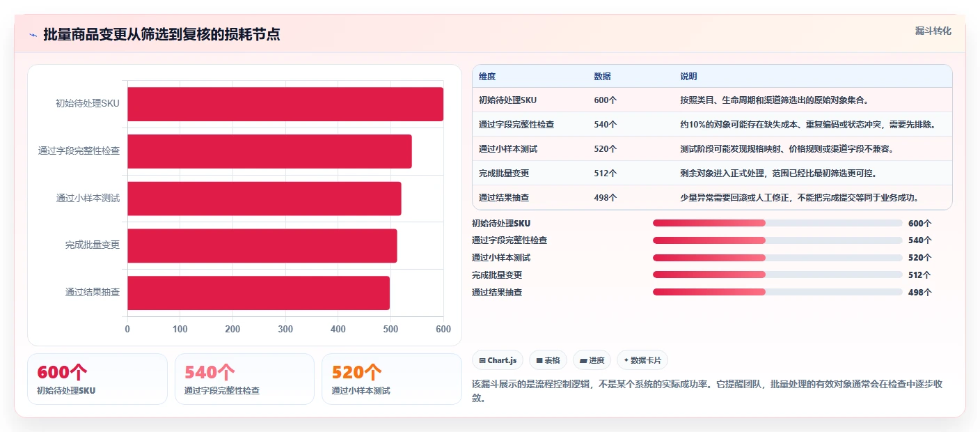
Task: Click the 300 x-axis tick label
Action: coord(285,330)
